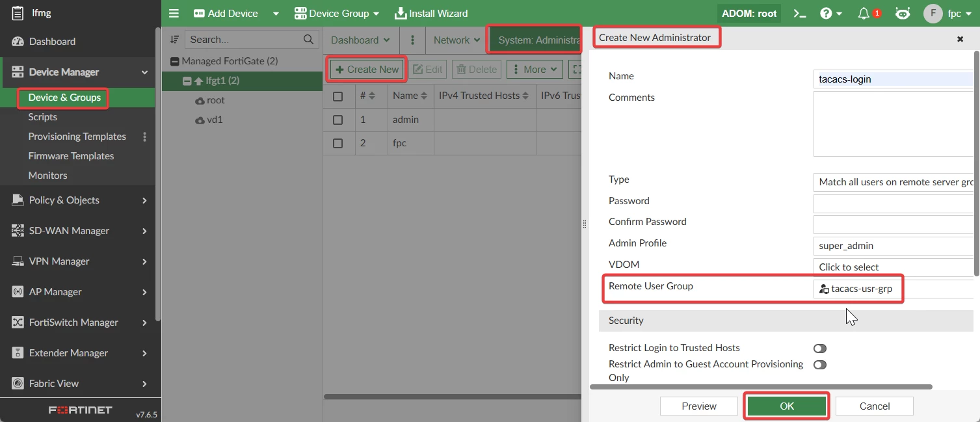Click the Policy & Objects icon
This screenshot has height=422, width=980.
coord(18,200)
